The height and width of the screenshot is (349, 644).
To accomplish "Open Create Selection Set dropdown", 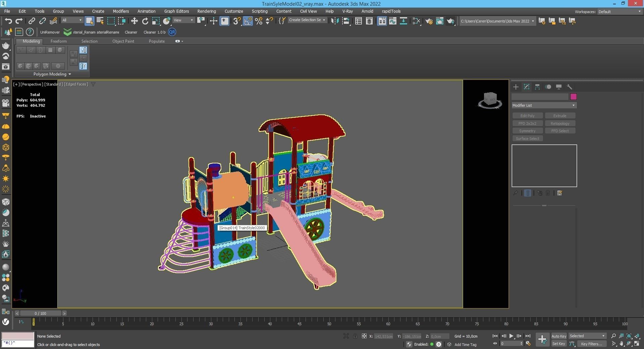I will (307, 20).
